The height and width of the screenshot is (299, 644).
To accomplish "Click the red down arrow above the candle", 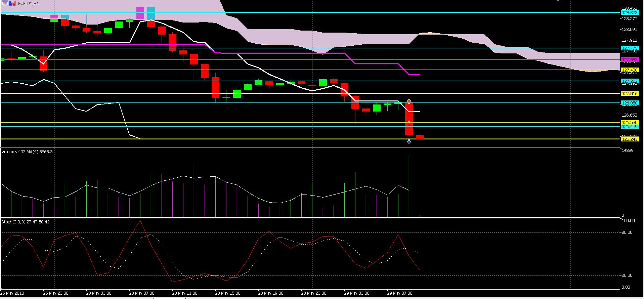I will (409, 101).
